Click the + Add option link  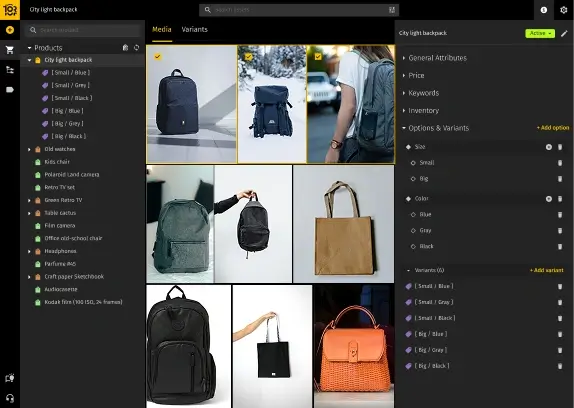[x=553, y=128]
